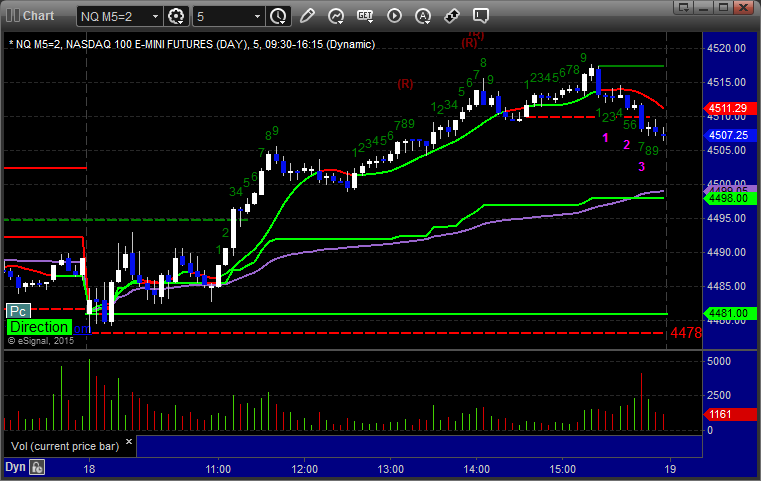
Task: Click the bar replay play icon
Action: pyautogui.click(x=394, y=16)
